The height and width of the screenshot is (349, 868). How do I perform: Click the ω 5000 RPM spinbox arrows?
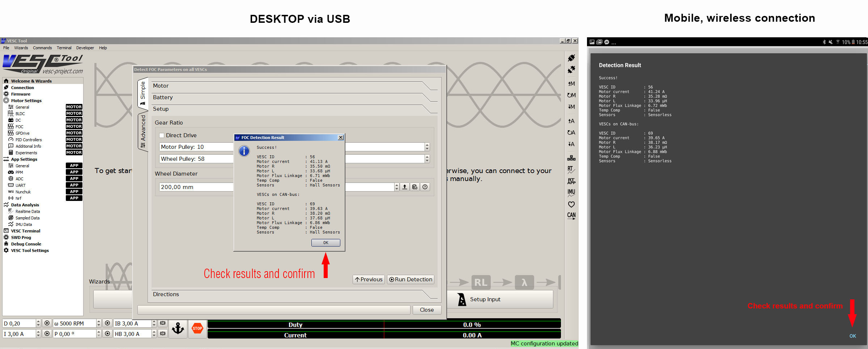click(99, 323)
